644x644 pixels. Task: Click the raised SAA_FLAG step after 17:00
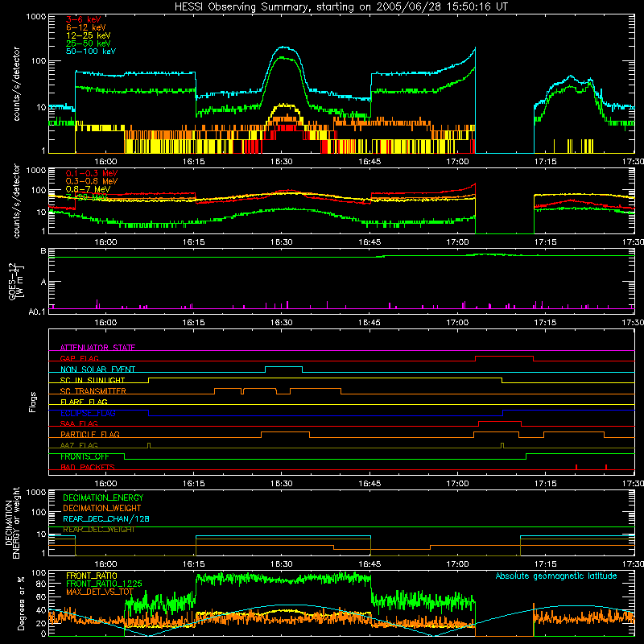(x=500, y=421)
